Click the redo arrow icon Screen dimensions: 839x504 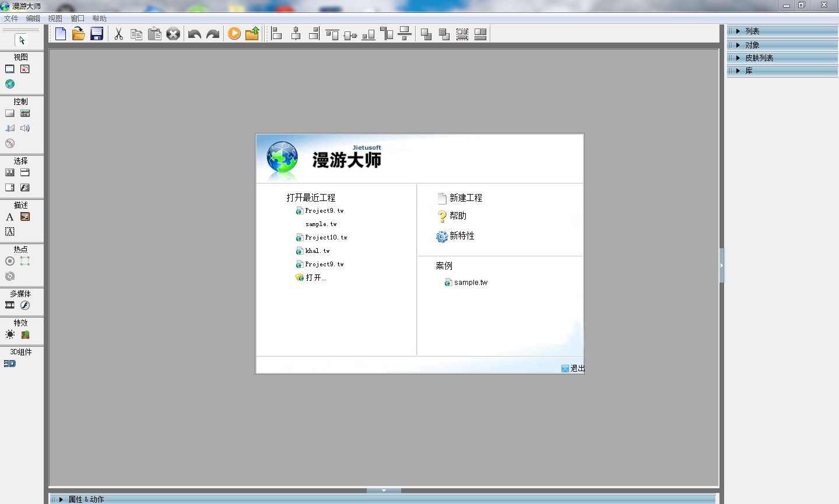[x=213, y=34]
